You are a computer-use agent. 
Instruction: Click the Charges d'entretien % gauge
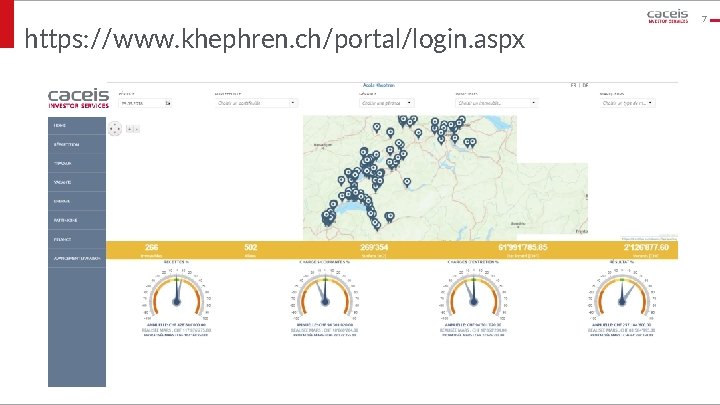(x=473, y=294)
